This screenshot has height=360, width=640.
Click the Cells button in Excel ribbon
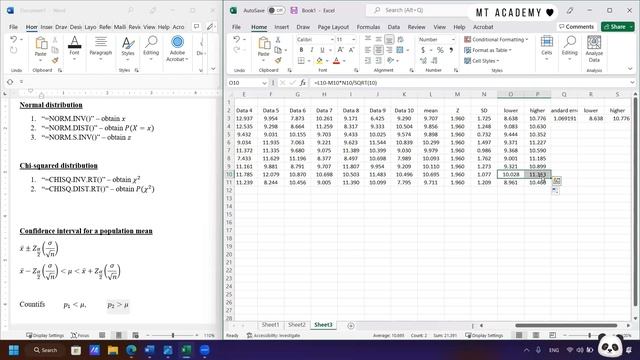click(x=547, y=48)
